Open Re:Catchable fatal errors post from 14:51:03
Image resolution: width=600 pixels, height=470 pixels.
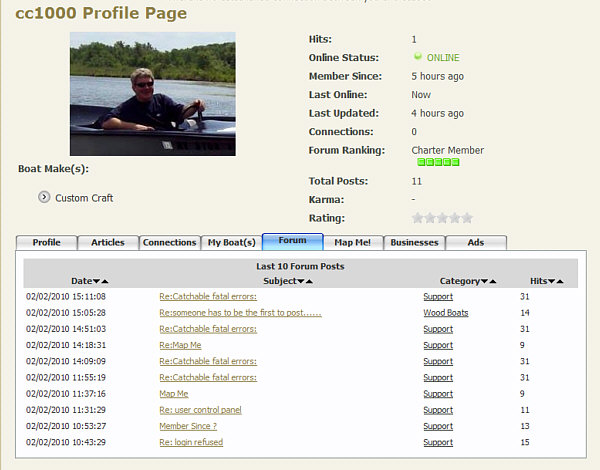tap(208, 329)
